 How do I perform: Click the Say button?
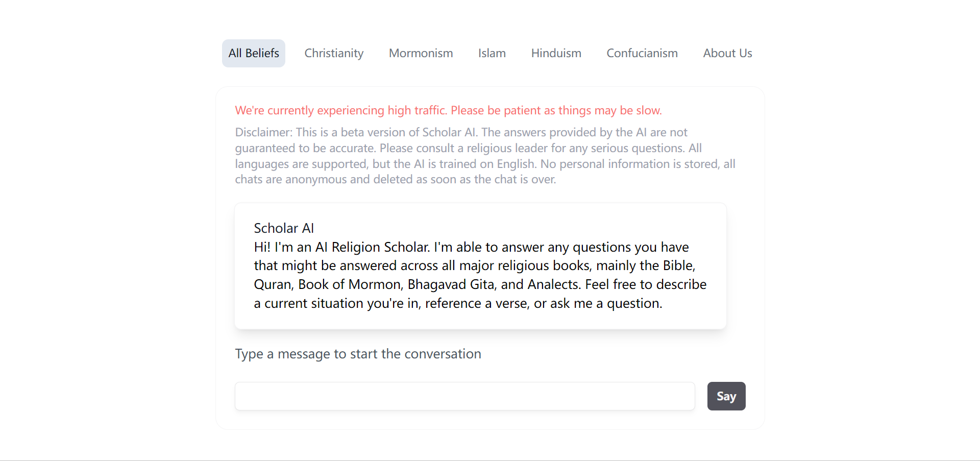[726, 396]
